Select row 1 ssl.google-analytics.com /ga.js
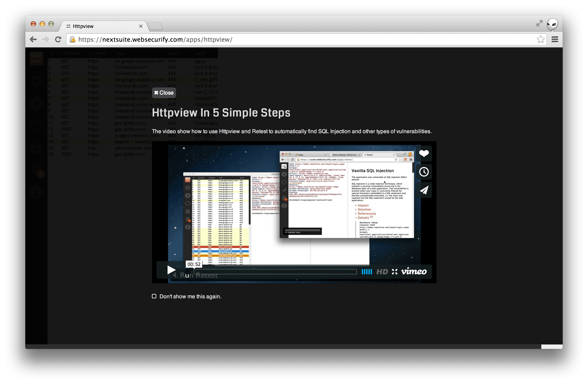This screenshot has width=588, height=384. pos(133,61)
